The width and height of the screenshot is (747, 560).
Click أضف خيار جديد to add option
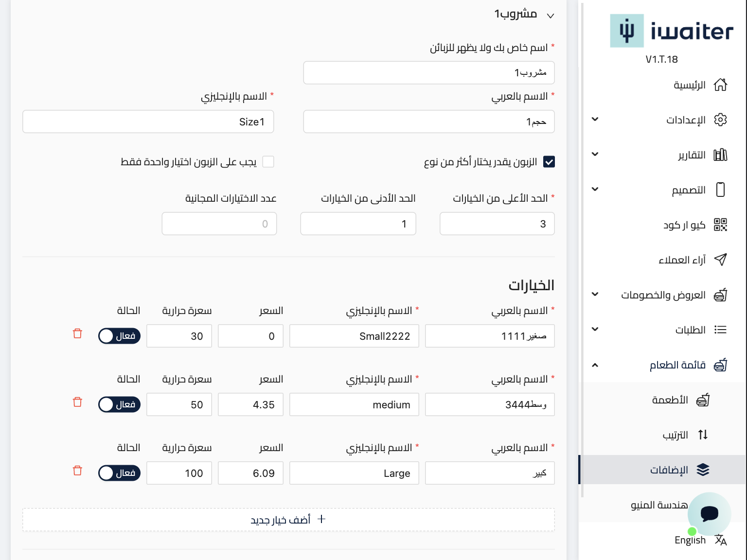288,520
